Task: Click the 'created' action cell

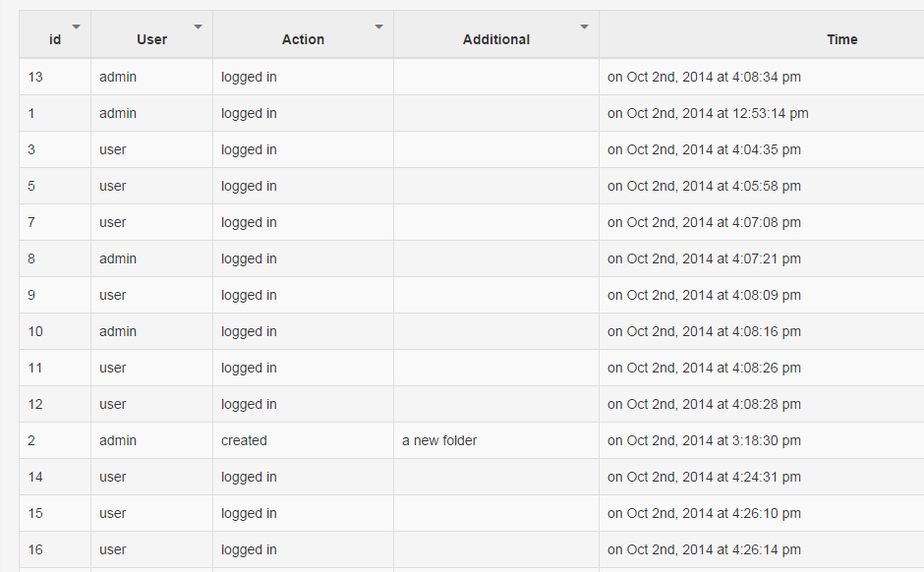Action: [244, 440]
